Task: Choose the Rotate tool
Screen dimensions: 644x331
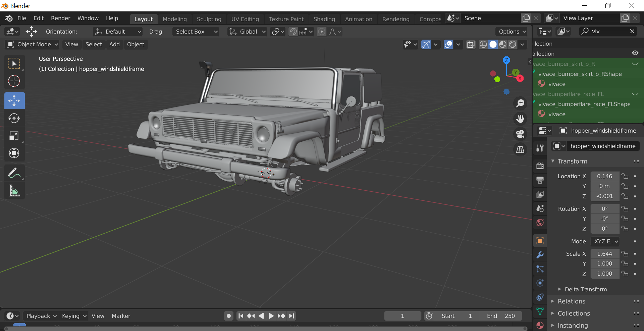Action: (x=14, y=118)
